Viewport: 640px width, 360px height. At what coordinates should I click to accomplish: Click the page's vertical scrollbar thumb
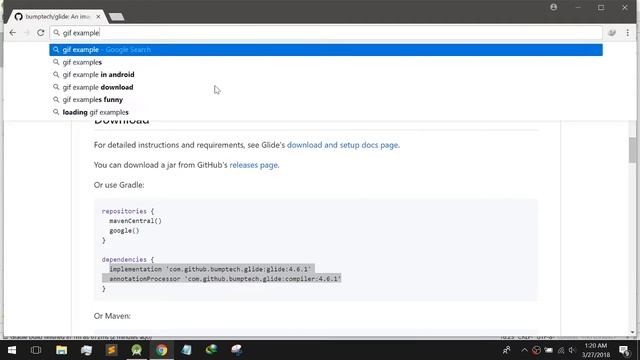pyautogui.click(x=632, y=149)
